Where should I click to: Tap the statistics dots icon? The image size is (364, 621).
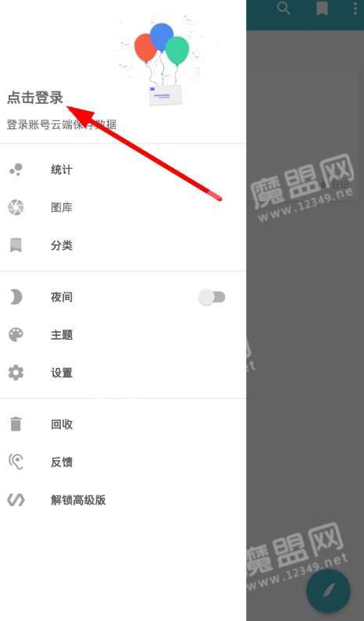click(16, 170)
